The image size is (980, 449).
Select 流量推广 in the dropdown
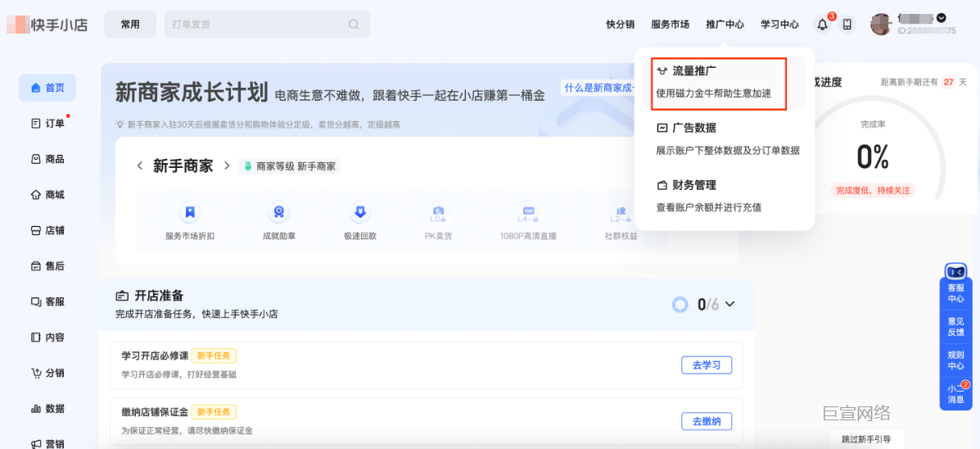725,83
